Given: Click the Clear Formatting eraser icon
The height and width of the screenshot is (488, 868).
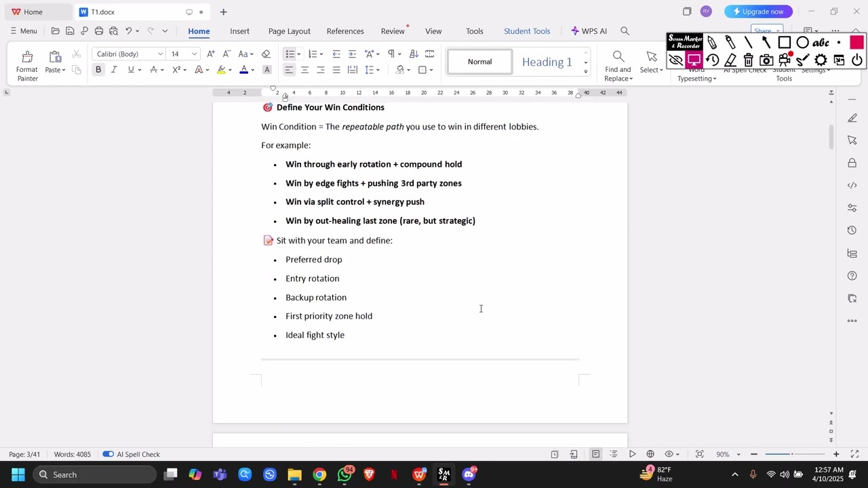Looking at the screenshot, I should pyautogui.click(x=266, y=54).
